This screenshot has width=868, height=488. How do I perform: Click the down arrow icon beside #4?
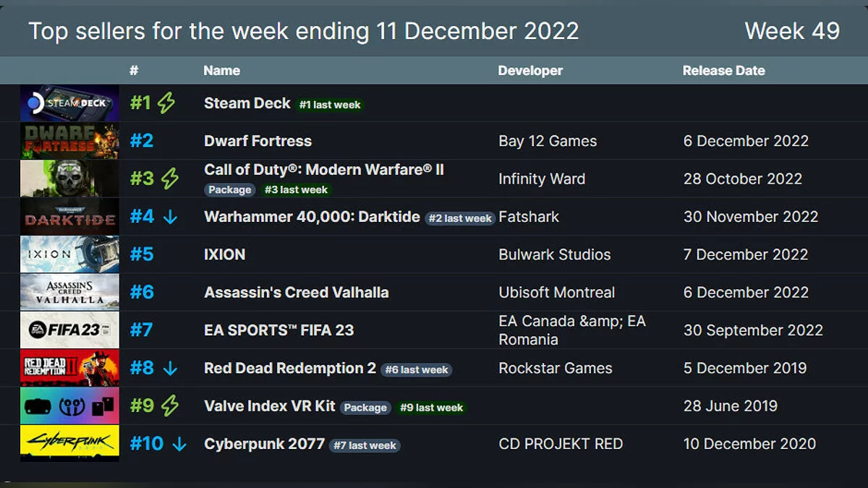click(170, 217)
